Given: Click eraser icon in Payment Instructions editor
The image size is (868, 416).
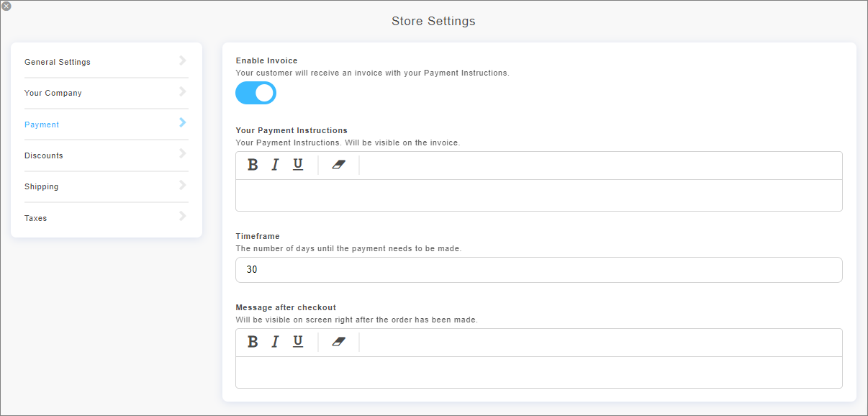Looking at the screenshot, I should click(x=339, y=165).
